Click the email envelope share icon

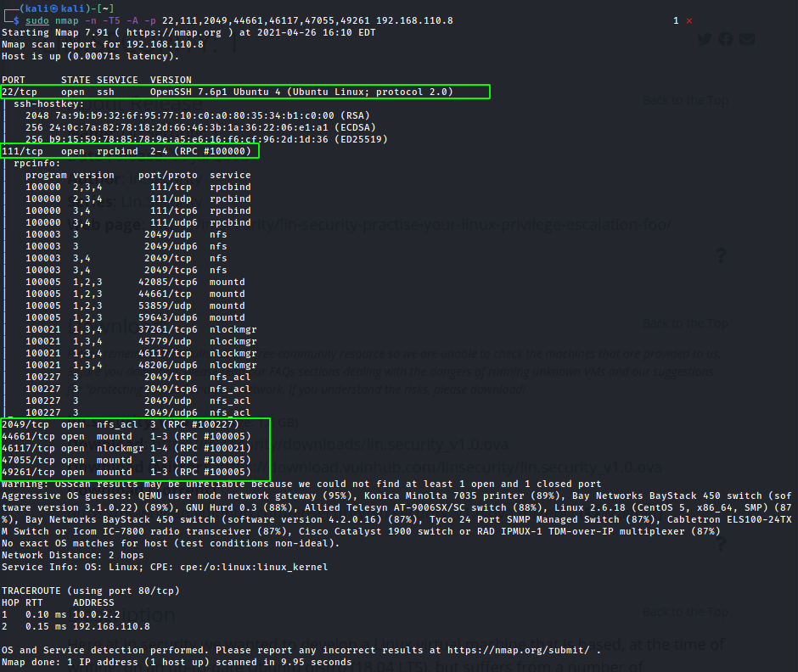point(747,39)
